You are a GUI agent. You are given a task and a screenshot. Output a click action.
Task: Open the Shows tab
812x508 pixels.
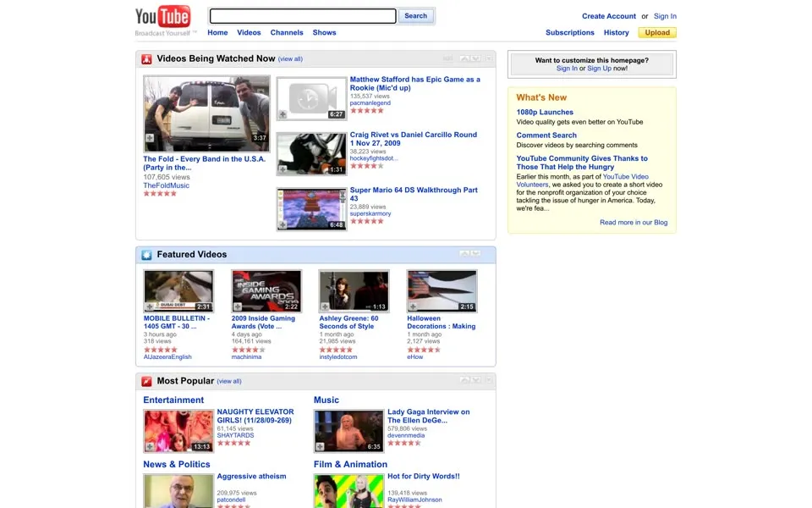(x=324, y=32)
